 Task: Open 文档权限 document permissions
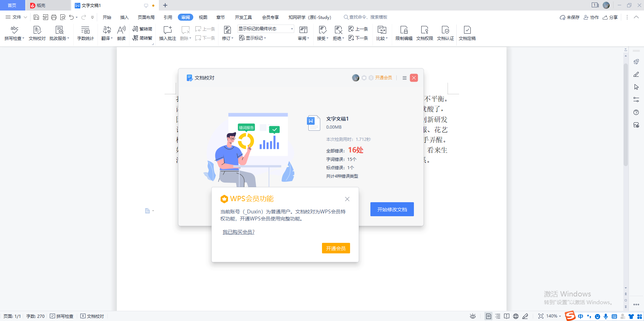point(425,33)
